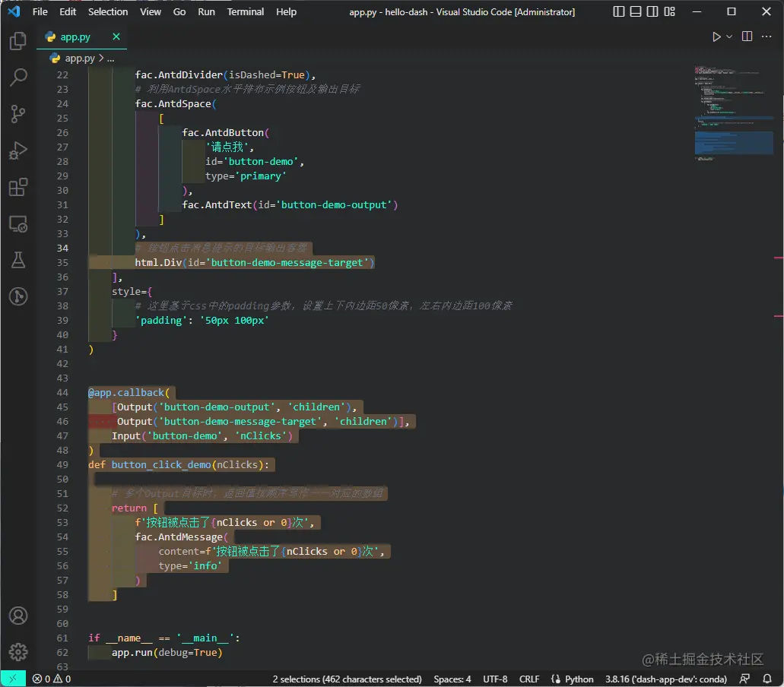The height and width of the screenshot is (687, 784).
Task: Click 'fac.AntdDivider' on line 22
Action: pyautogui.click(x=179, y=75)
